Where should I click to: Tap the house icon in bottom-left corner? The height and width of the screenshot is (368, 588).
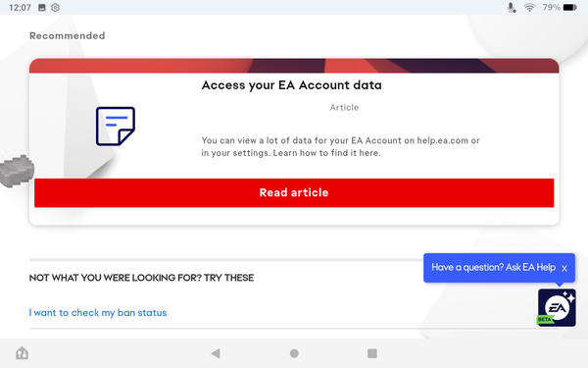23,353
